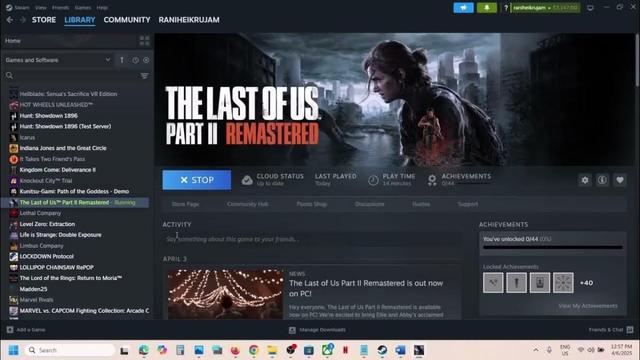640x360 pixels.
Task: Click the achievements progress bar
Action: point(553,247)
